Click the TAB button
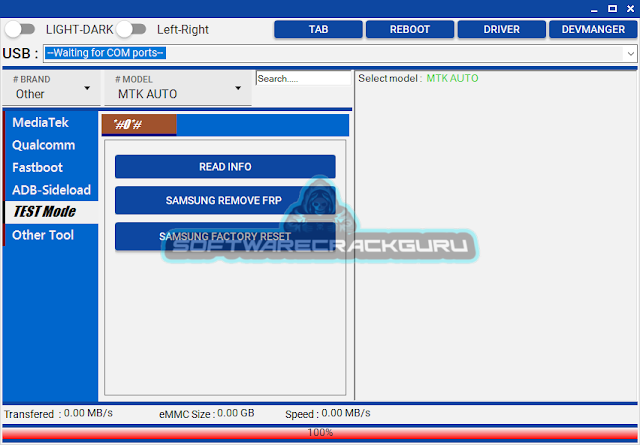 [318, 29]
